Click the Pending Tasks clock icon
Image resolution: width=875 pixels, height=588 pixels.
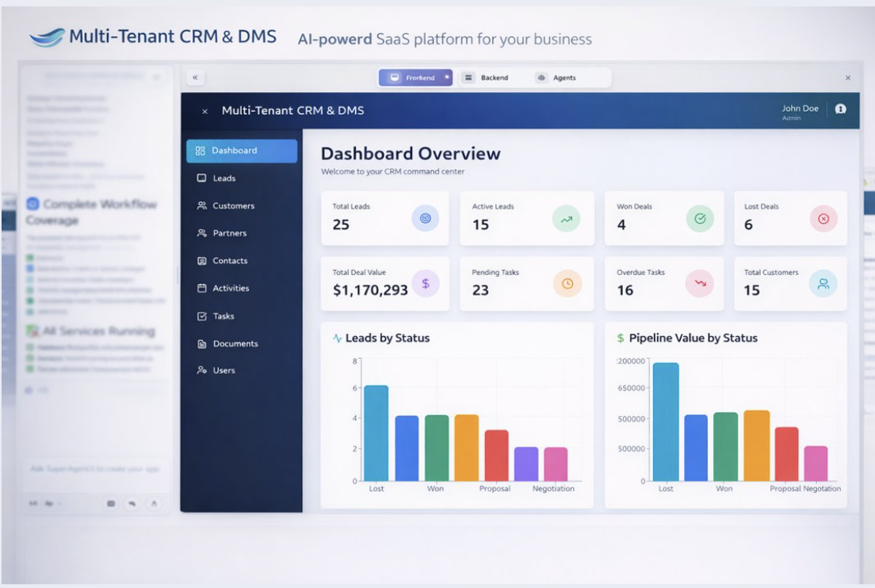[567, 282]
